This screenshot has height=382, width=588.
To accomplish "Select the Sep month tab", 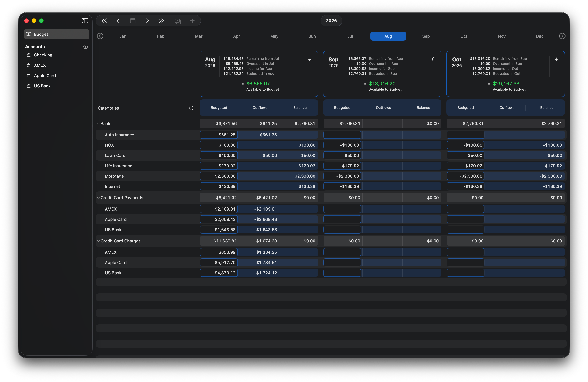I will pyautogui.click(x=426, y=36).
